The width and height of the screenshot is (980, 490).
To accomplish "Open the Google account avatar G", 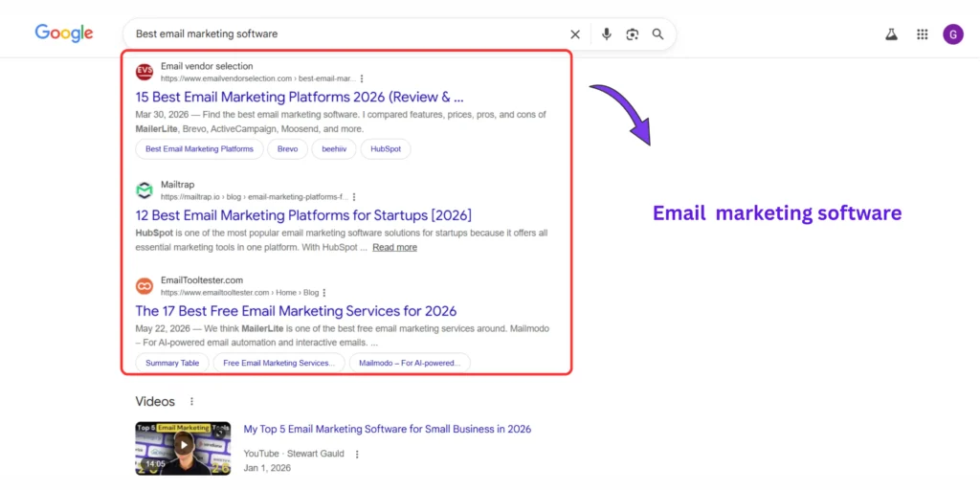I will [953, 33].
